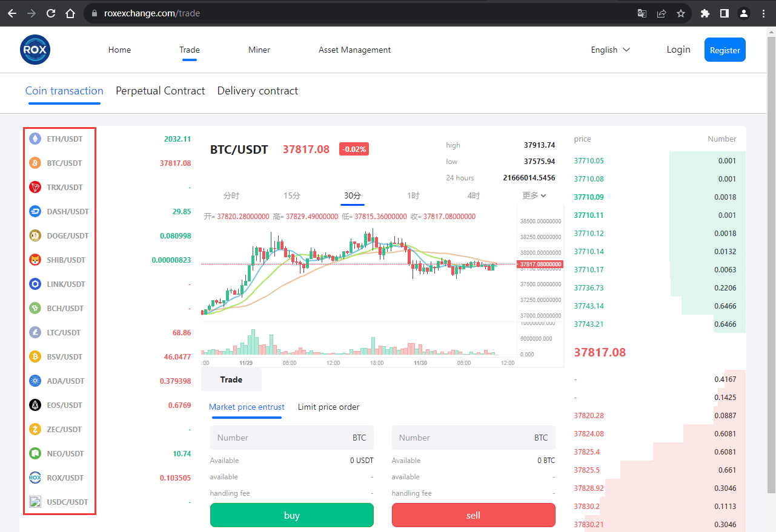Click the DOGE/USDT coin icon
This screenshot has height=532, width=776.
35,235
